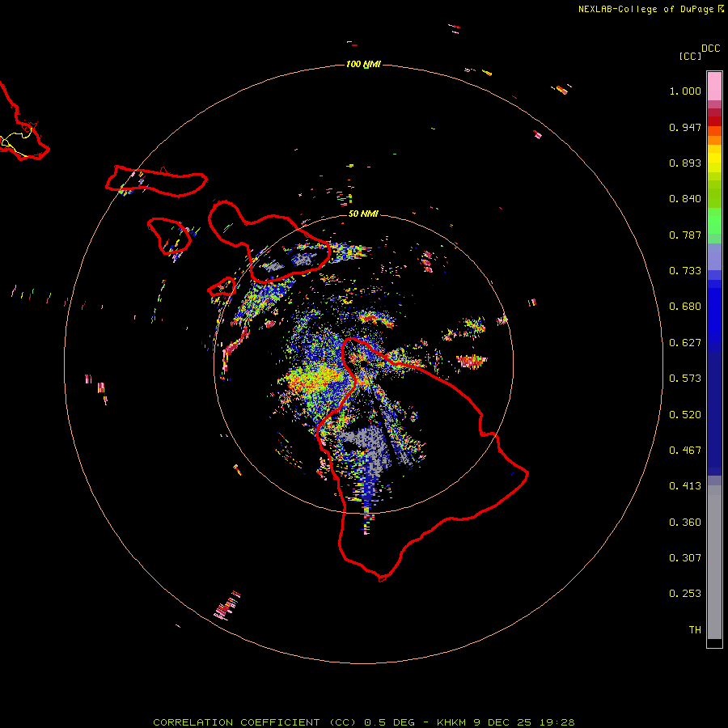The height and width of the screenshot is (728, 728).
Task: Select the 0.253 color scale value
Action: click(x=685, y=594)
